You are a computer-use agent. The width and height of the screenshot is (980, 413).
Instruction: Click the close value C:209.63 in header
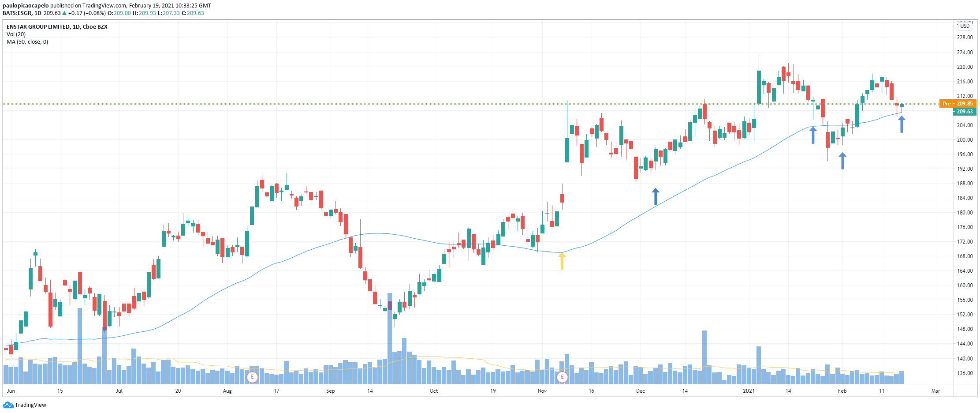[193, 13]
